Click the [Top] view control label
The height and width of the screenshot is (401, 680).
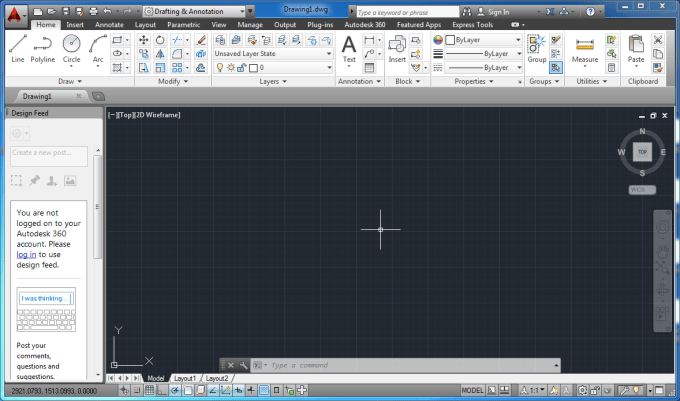tap(125, 115)
